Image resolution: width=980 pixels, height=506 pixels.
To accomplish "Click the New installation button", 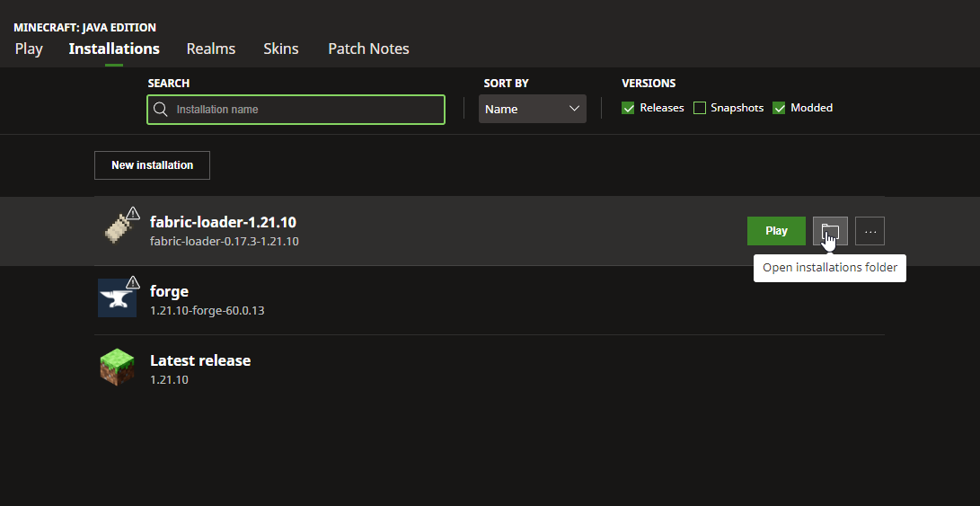I will tap(152, 165).
